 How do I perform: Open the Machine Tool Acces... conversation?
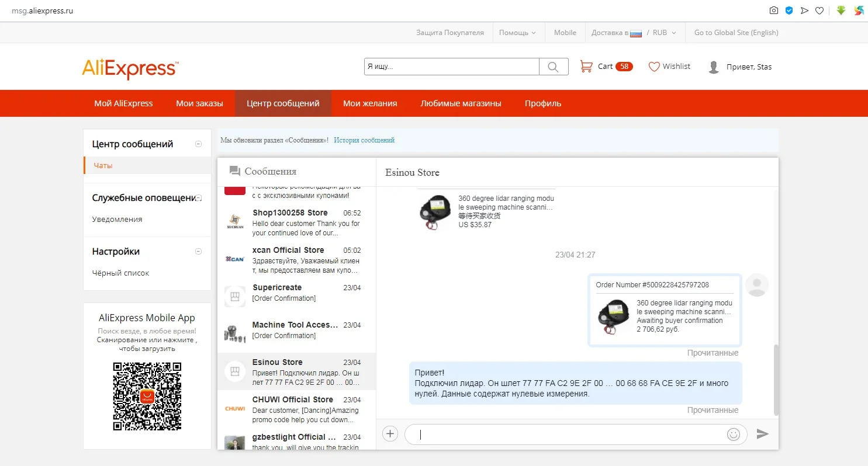pos(296,334)
